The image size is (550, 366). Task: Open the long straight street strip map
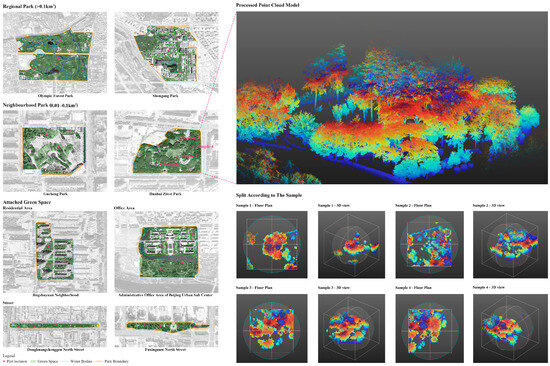pyautogui.click(x=55, y=326)
